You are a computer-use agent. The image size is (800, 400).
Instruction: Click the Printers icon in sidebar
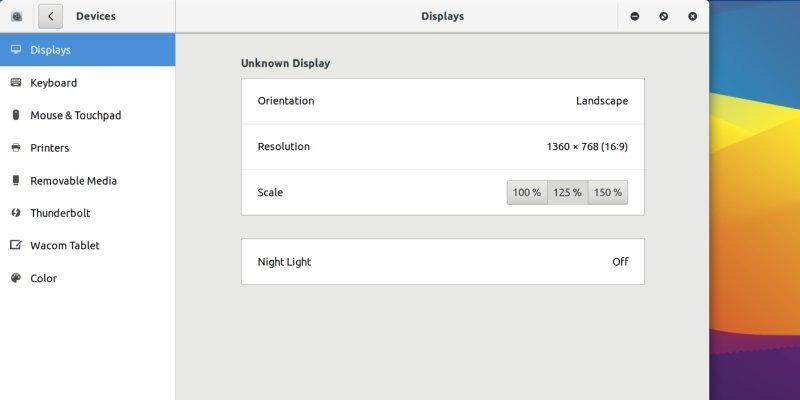(x=16, y=148)
